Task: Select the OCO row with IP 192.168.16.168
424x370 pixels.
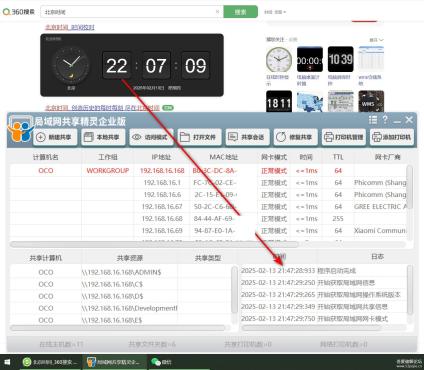Action: tap(208, 171)
